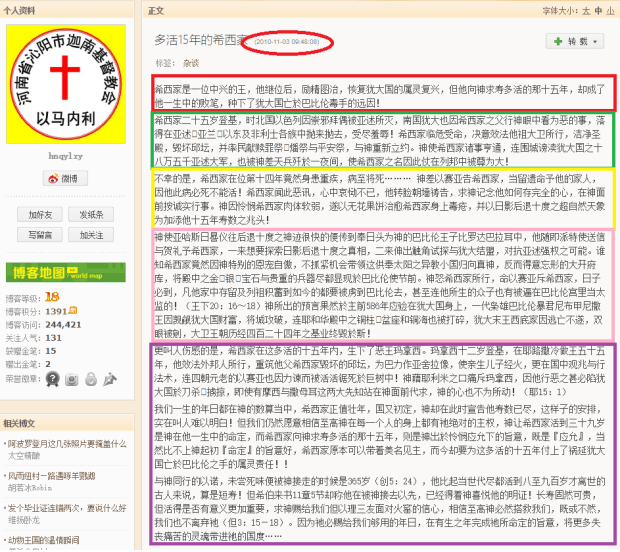Set font size to medium (中)

tap(596, 10)
